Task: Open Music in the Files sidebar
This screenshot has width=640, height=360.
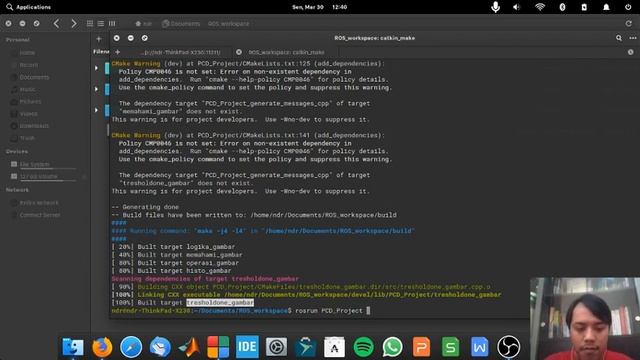Action: tap(28, 89)
